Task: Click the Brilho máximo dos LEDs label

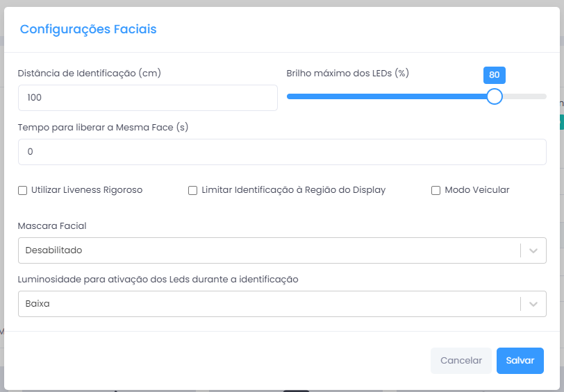Action: point(347,74)
